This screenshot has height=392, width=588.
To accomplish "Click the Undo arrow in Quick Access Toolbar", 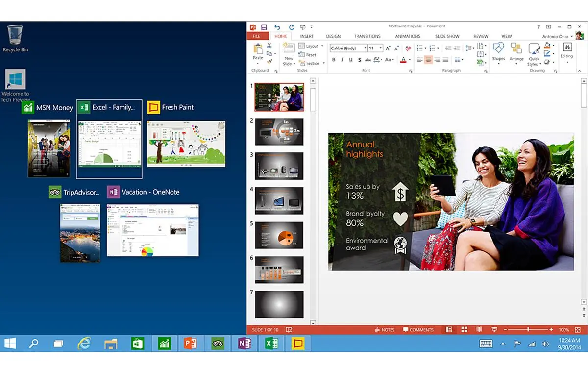I will point(277,26).
